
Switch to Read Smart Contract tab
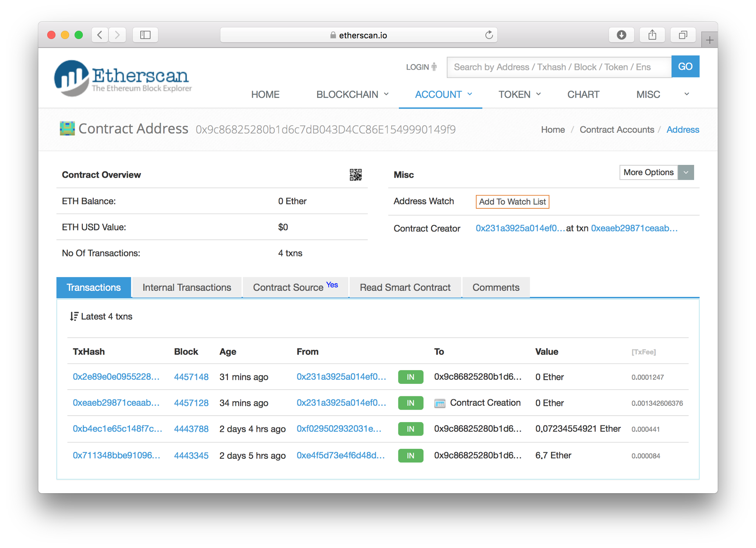click(405, 287)
